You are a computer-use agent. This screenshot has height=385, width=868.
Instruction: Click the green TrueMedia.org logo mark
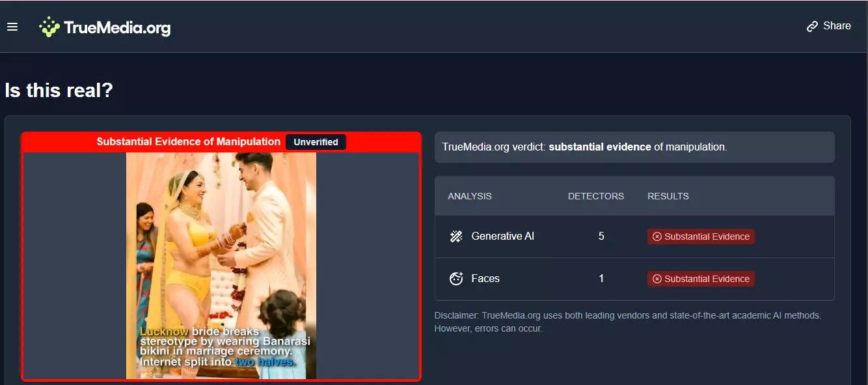tap(50, 27)
